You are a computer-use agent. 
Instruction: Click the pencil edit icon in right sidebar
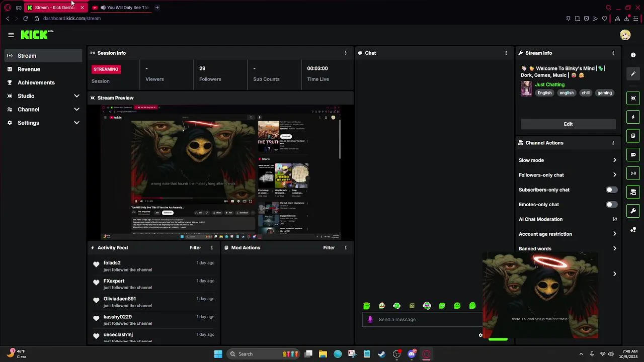[x=633, y=74]
